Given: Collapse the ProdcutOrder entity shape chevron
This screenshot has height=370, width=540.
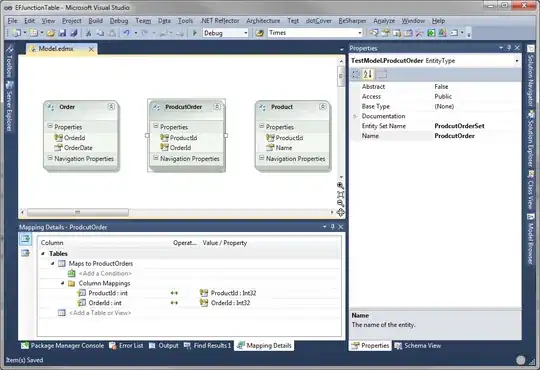Looking at the screenshot, I should (217, 107).
